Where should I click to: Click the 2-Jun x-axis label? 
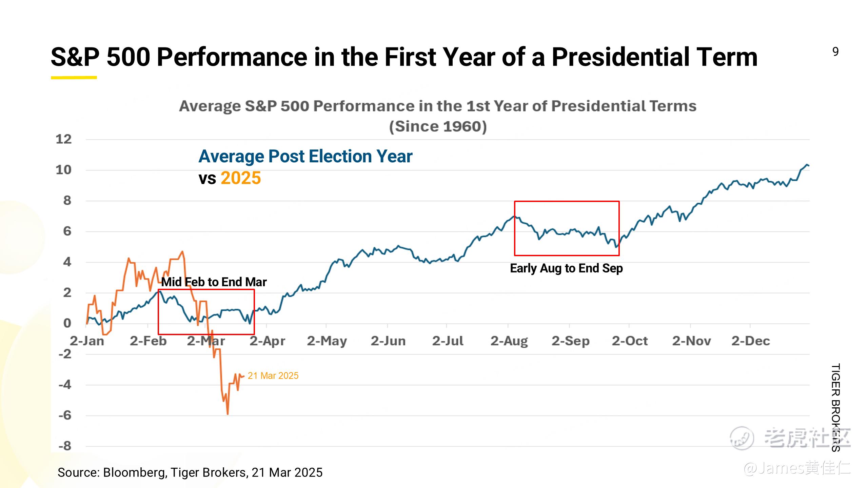pos(388,341)
